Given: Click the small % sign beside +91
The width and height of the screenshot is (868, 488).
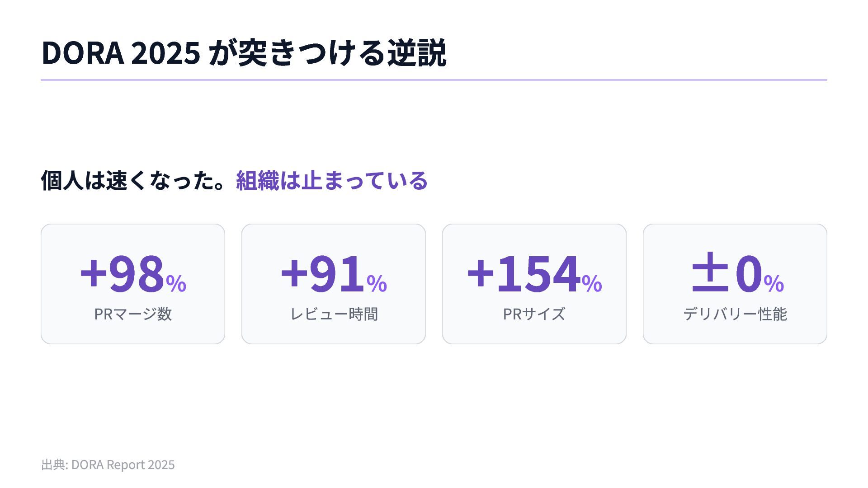Looking at the screenshot, I should point(377,283).
